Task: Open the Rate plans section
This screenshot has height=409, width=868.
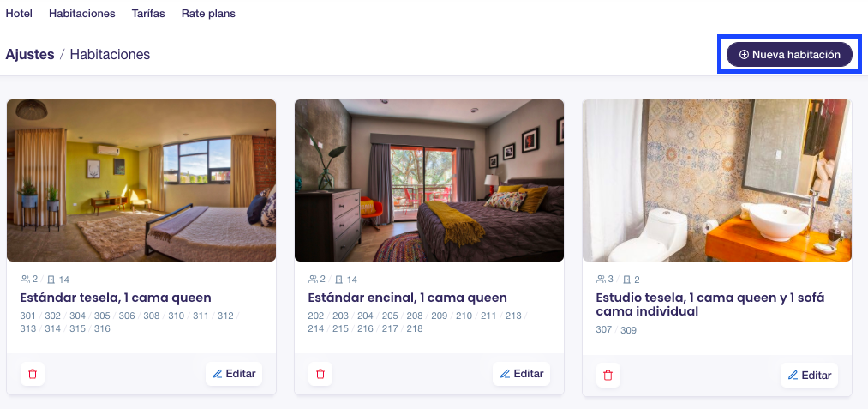Action: [208, 14]
